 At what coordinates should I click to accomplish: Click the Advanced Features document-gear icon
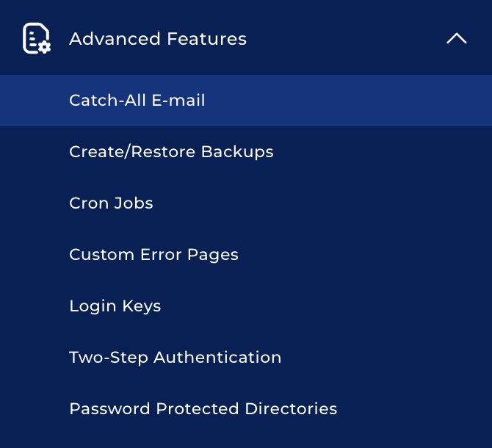coord(36,38)
